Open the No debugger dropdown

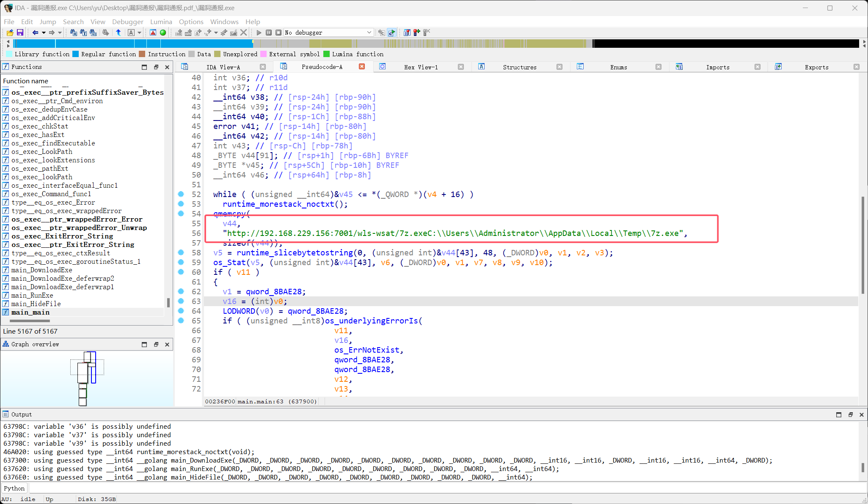[x=369, y=33]
